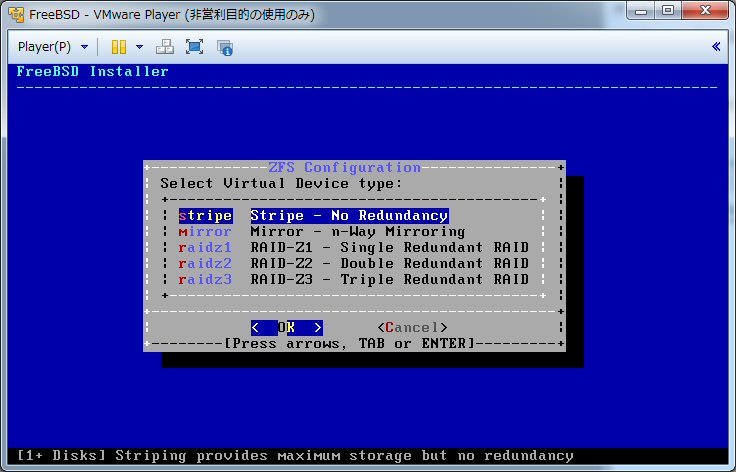Click the status line about striping storage
This screenshot has height=472, width=736.
coord(295,456)
